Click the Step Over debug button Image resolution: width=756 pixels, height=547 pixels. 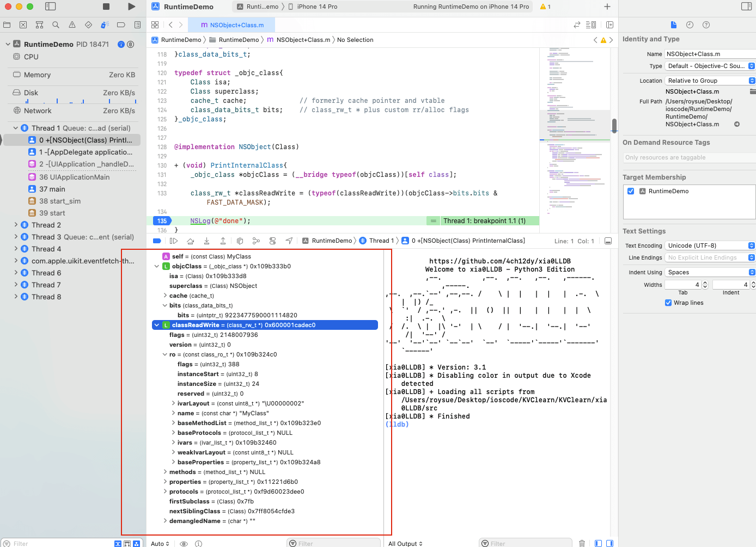pos(190,241)
